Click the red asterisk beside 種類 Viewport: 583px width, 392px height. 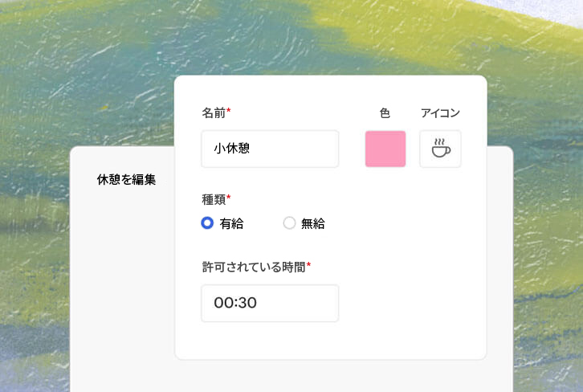point(229,197)
